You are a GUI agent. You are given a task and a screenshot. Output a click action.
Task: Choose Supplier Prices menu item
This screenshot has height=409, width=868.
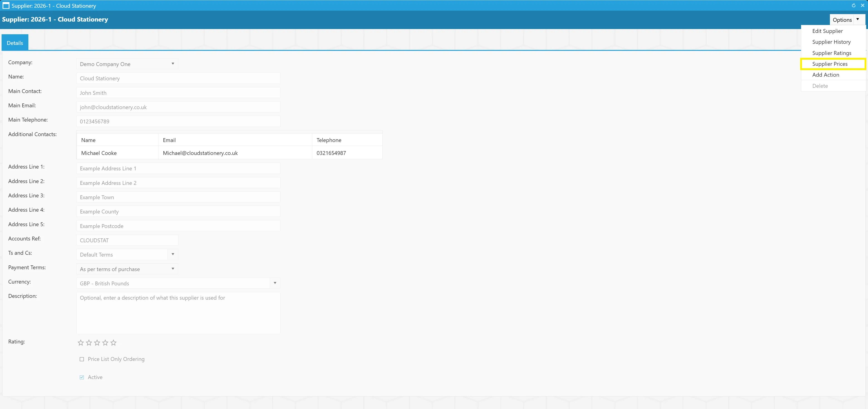click(x=833, y=64)
